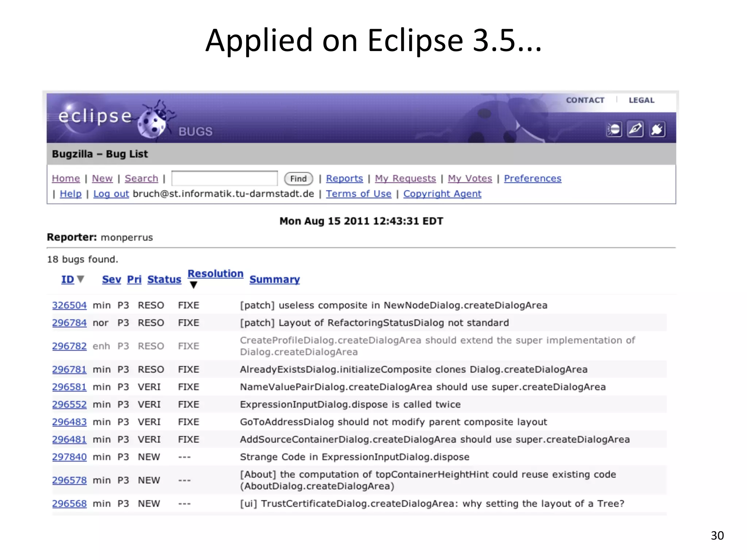Click summary 'ExpressionInputDialog.dispose is called twice'

[350, 404]
